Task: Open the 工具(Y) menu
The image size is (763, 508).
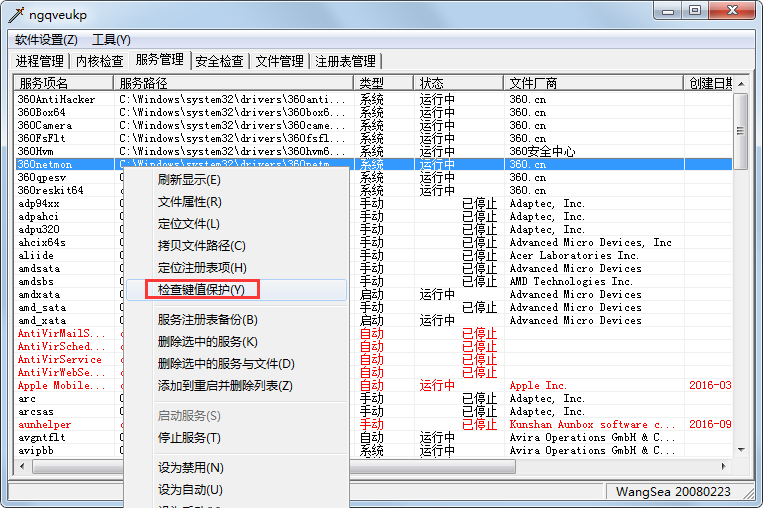Action: pyautogui.click(x=111, y=40)
